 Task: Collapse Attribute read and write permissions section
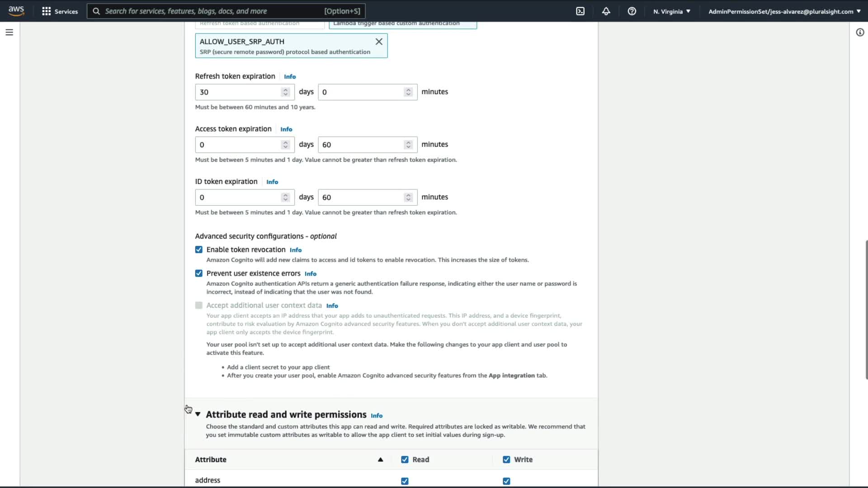198,415
